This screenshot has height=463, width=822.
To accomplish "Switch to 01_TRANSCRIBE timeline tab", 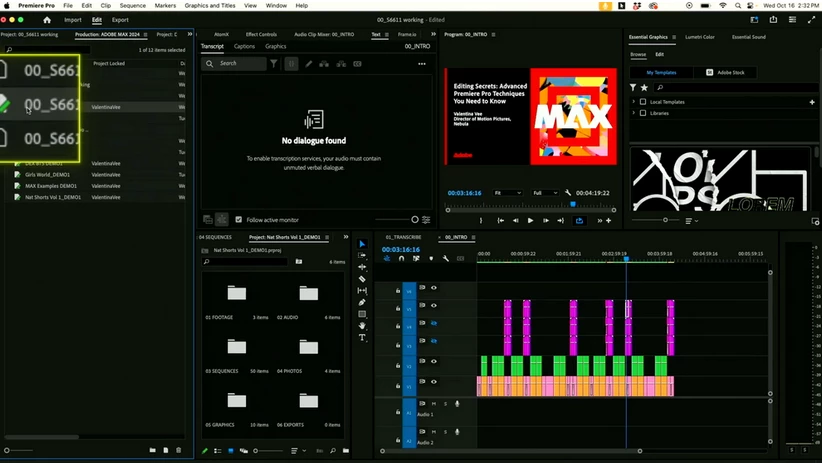I will (403, 237).
